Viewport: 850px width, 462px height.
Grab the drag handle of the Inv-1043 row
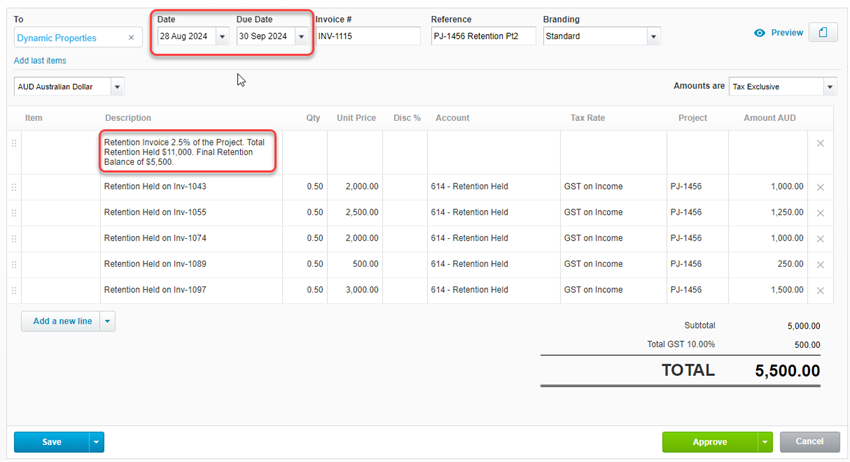point(14,187)
